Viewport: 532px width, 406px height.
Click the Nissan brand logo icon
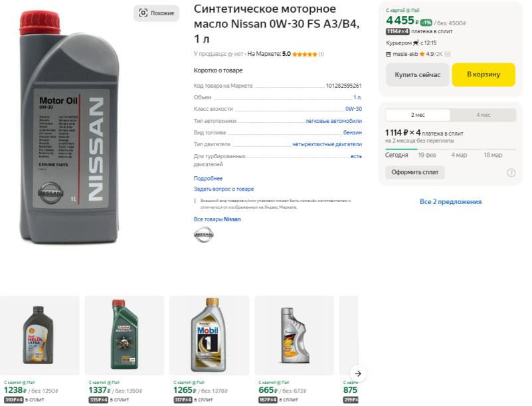204,234
